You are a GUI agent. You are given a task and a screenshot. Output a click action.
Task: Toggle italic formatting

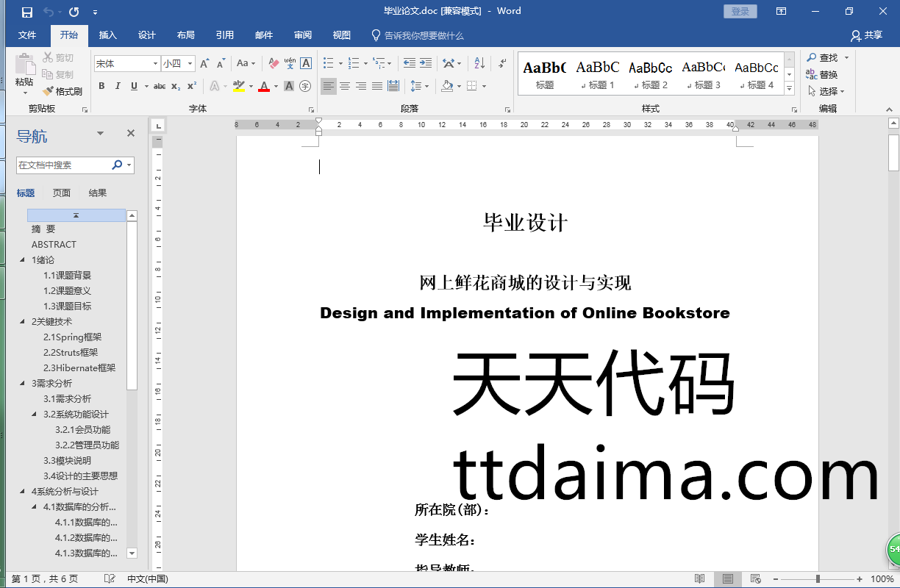pos(118,87)
